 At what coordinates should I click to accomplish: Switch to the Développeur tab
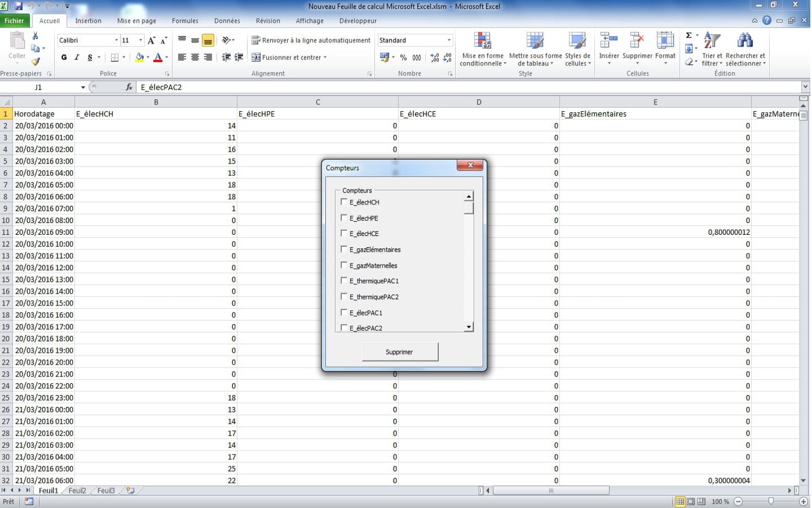pos(358,20)
